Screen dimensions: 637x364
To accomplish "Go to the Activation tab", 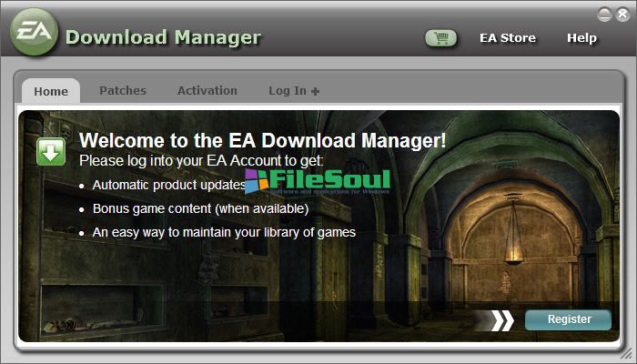I will 207,91.
